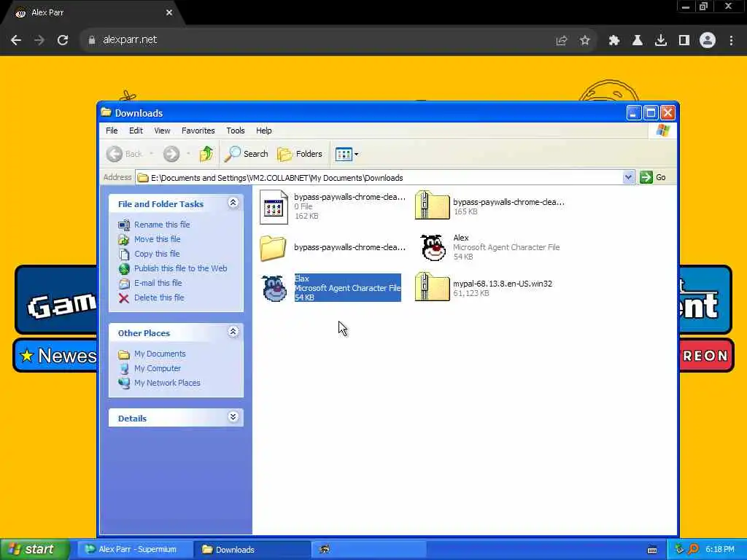747x560 pixels.
Task: Open the View menu
Action: click(162, 131)
